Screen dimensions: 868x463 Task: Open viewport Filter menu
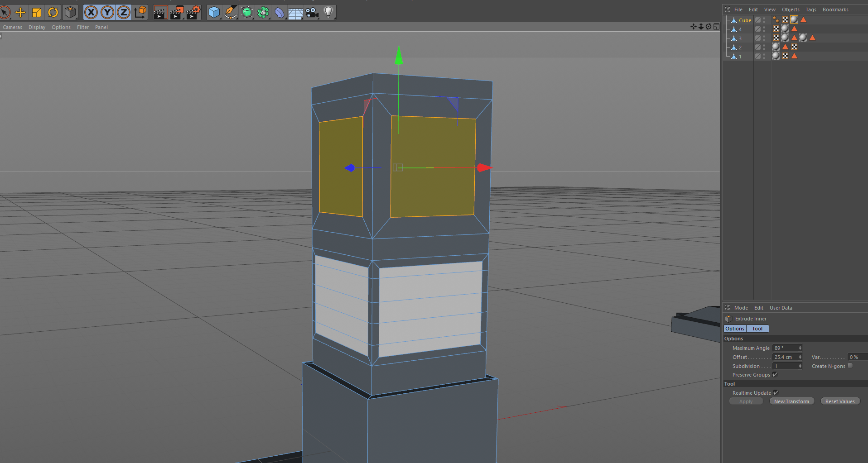click(x=83, y=27)
